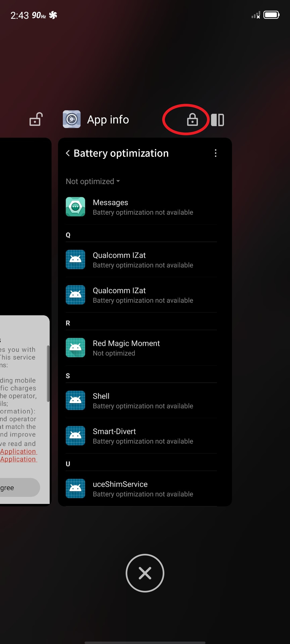Select the second Qualcomm IZat entry name
Screen dimensions: 290x644
[119, 290]
